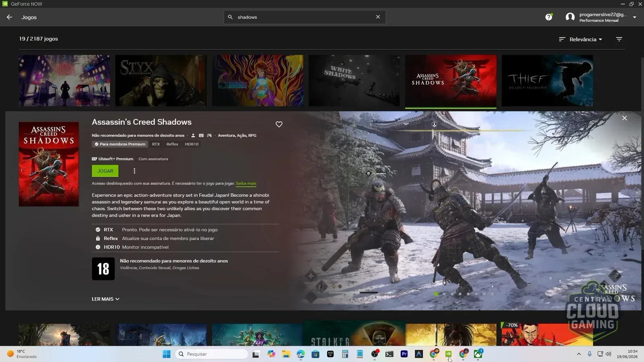The image size is (644, 362).
Task: Click the keyboard support icon
Action: [201, 136]
